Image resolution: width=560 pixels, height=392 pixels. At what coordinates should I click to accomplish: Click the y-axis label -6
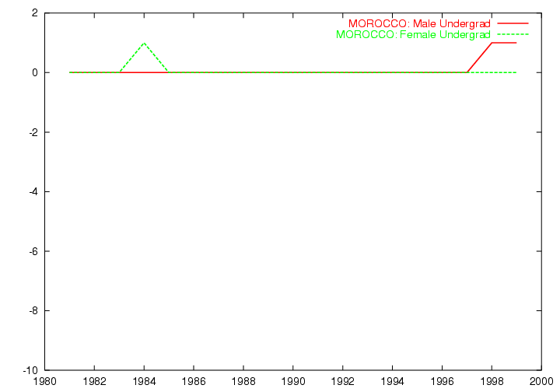[33, 251]
